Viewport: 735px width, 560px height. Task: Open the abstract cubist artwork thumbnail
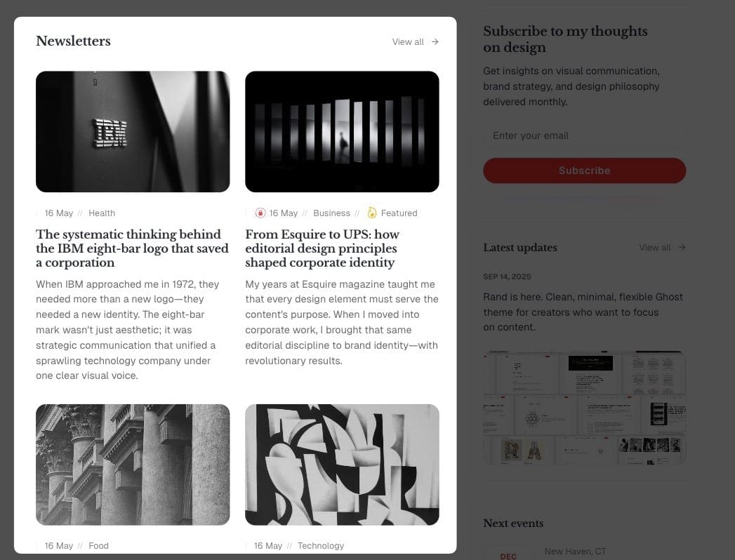[342, 465]
